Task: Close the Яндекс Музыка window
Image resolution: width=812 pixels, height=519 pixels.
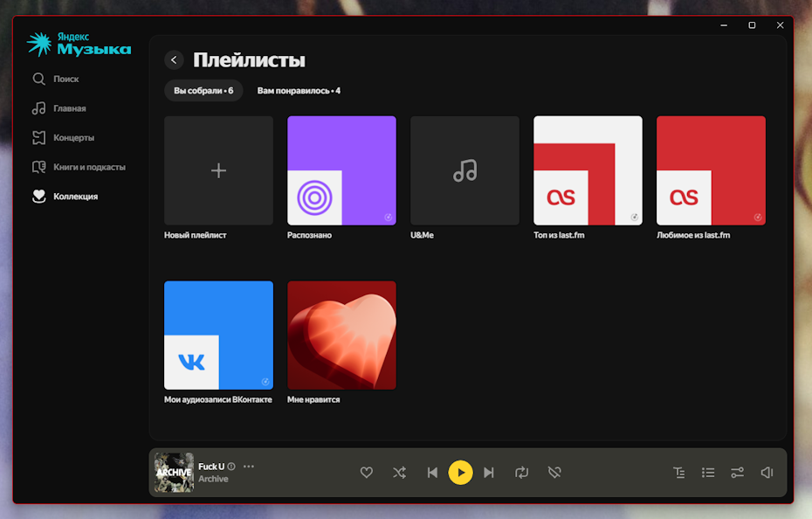Action: [780, 24]
